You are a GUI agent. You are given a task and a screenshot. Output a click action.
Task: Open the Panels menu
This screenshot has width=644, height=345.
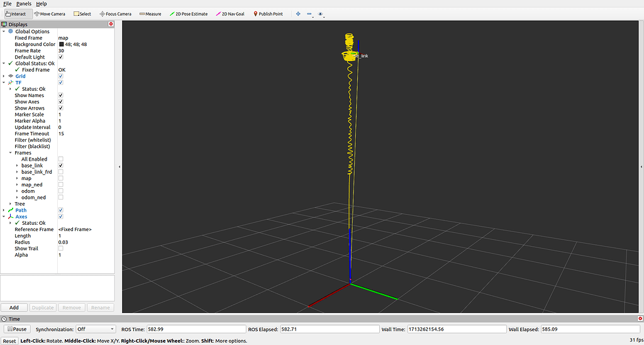tap(24, 4)
